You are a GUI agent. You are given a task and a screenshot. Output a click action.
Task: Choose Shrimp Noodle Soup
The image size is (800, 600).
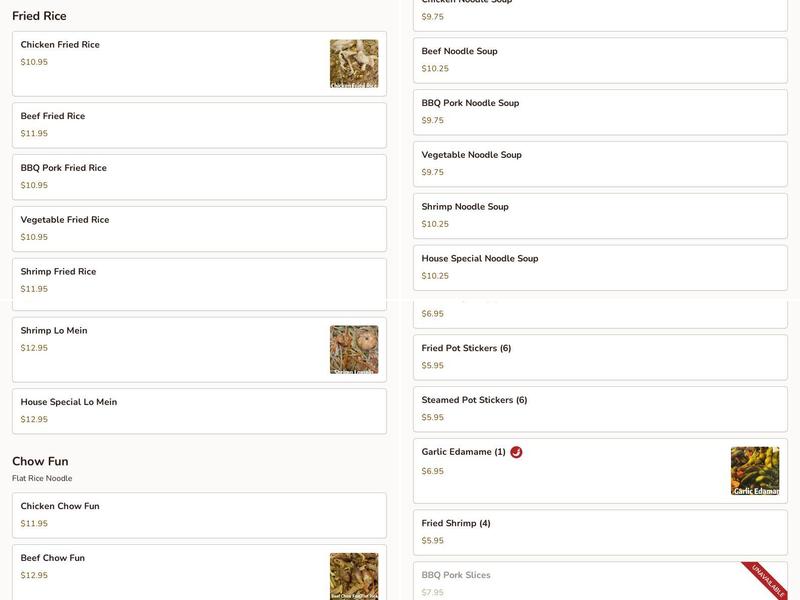point(601,216)
